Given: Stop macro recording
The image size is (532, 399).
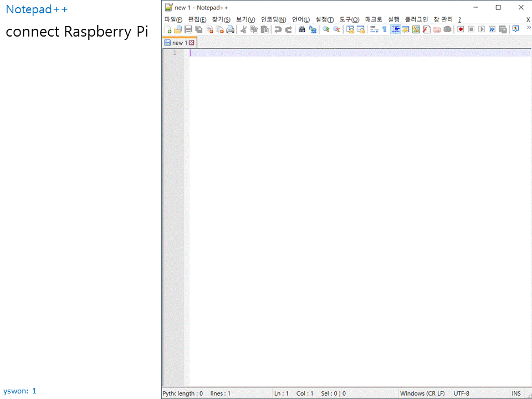Looking at the screenshot, I should click(471, 29).
